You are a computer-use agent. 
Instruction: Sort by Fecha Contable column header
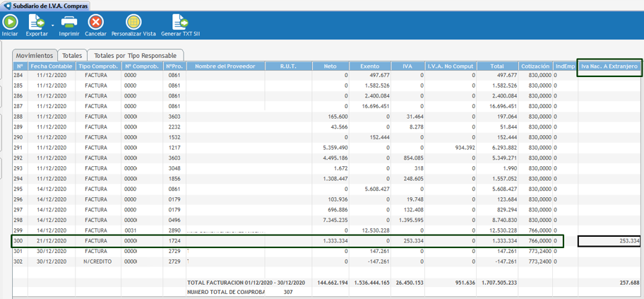pyautogui.click(x=51, y=66)
